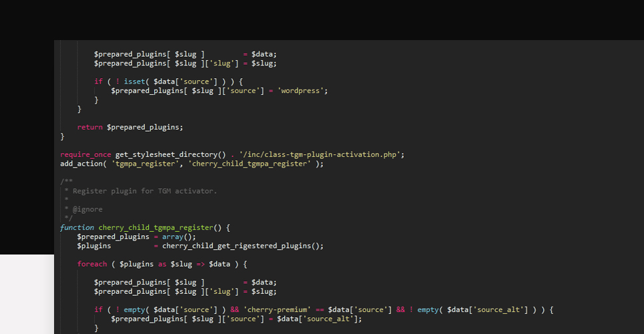Click the "if ( ! isset( $data['source'] ) ) {" line
This screenshot has height=334, width=644.
[169, 81]
